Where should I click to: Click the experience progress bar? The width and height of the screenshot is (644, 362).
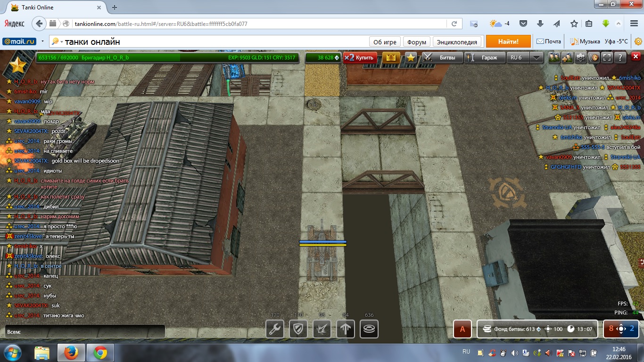click(167, 58)
